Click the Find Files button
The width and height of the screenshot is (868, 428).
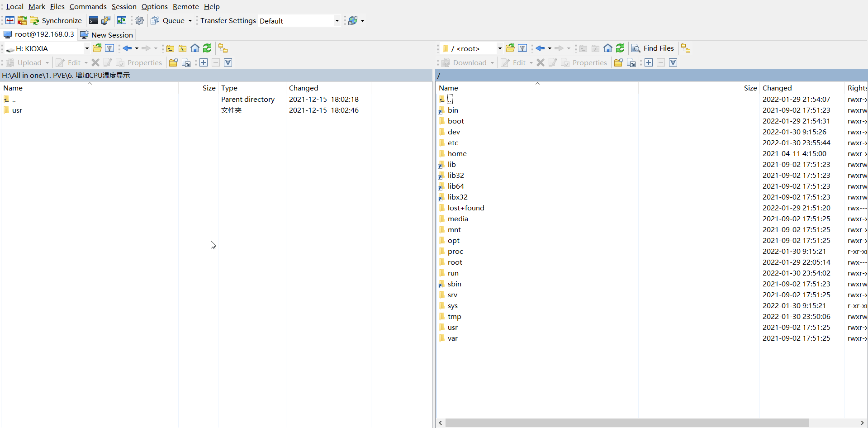pos(653,48)
